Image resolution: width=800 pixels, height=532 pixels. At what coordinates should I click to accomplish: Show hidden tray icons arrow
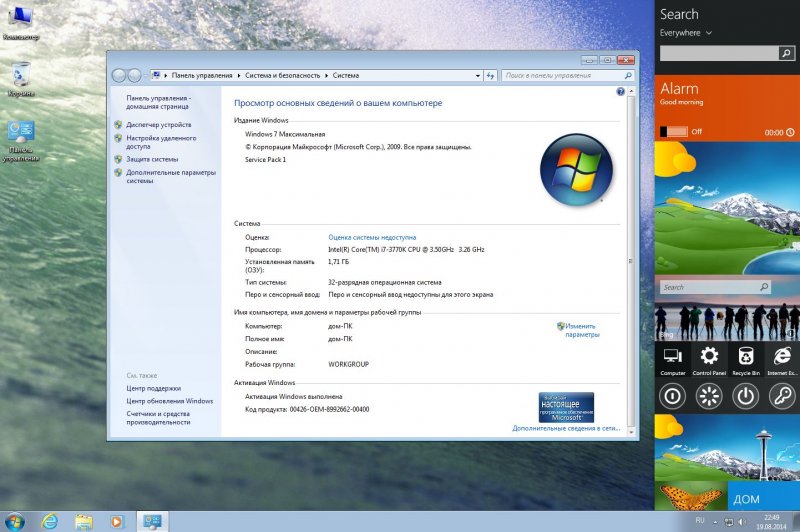coord(715,522)
